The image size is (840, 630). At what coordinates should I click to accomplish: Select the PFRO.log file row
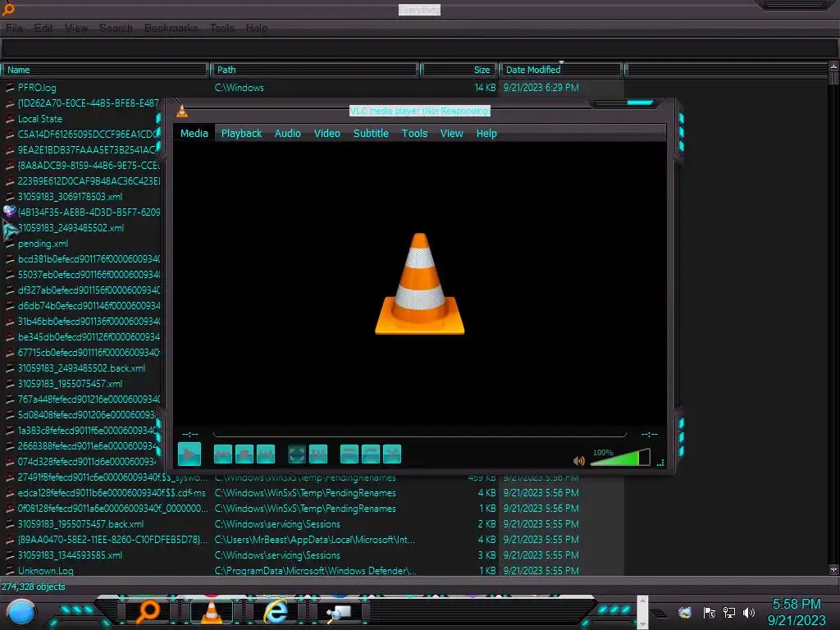(x=313, y=87)
